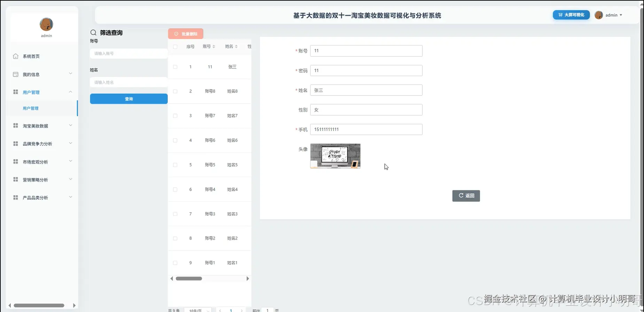Viewport: 644px width, 312px height.
Task: Click table cell 姓名1
Action: 232,263
